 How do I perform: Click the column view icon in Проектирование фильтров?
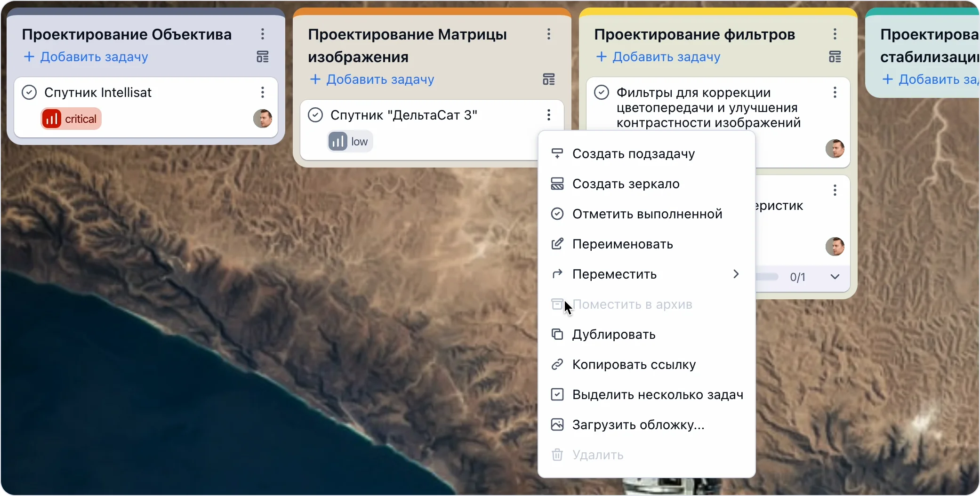click(x=835, y=57)
